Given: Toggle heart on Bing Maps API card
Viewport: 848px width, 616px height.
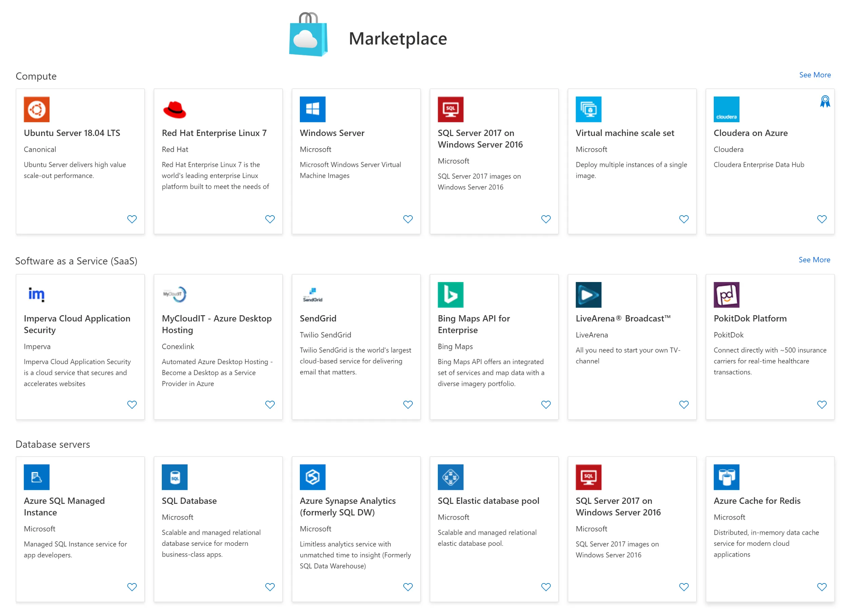Looking at the screenshot, I should click(x=546, y=404).
